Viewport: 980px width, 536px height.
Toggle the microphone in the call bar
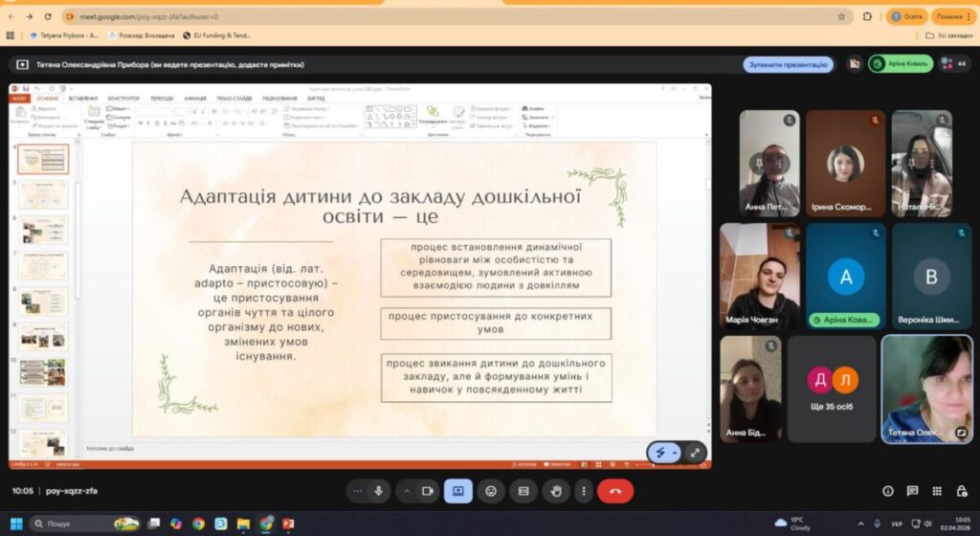click(379, 491)
